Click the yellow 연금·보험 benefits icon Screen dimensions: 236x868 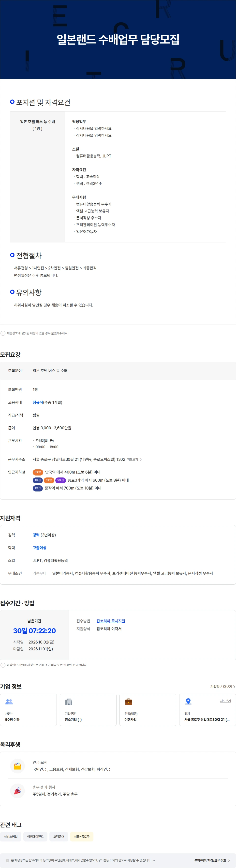point(17,766)
